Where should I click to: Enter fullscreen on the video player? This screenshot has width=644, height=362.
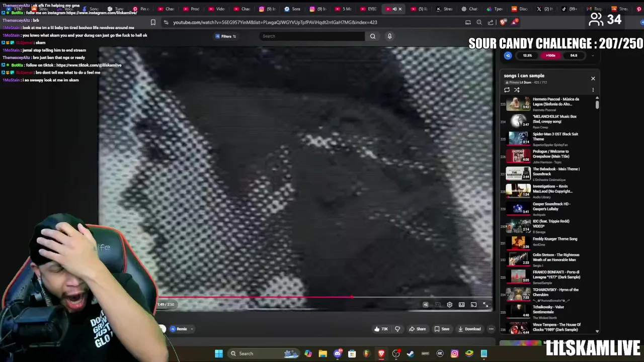pos(486,305)
